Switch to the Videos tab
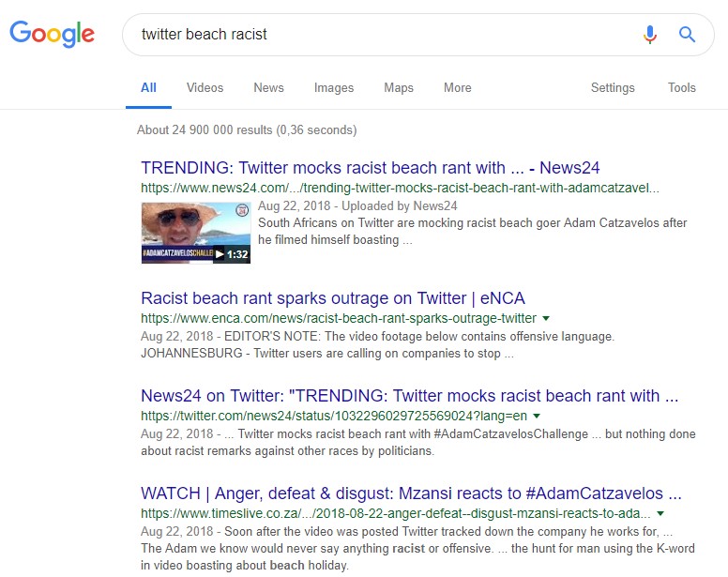The width and height of the screenshot is (728, 577). (205, 88)
